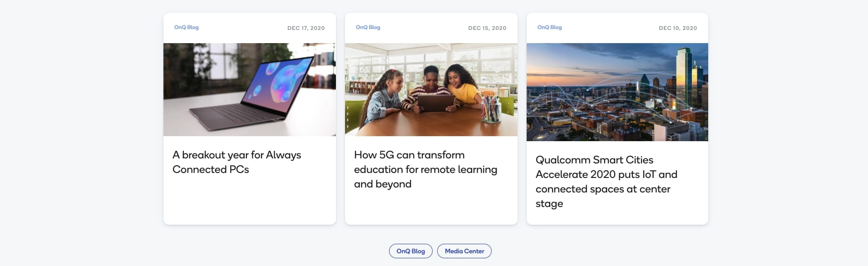Open the smart city skyline image
The height and width of the screenshot is (266, 868).
coord(617,92)
